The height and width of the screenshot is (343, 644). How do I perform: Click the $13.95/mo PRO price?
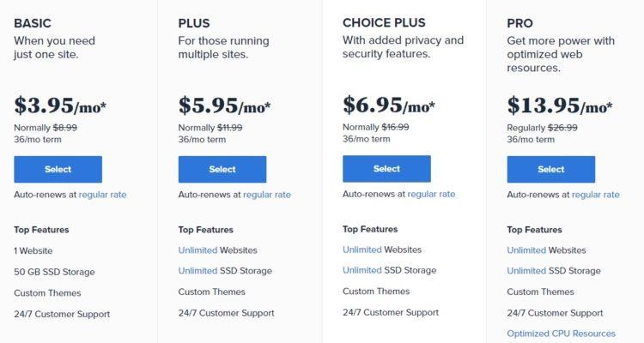point(559,105)
